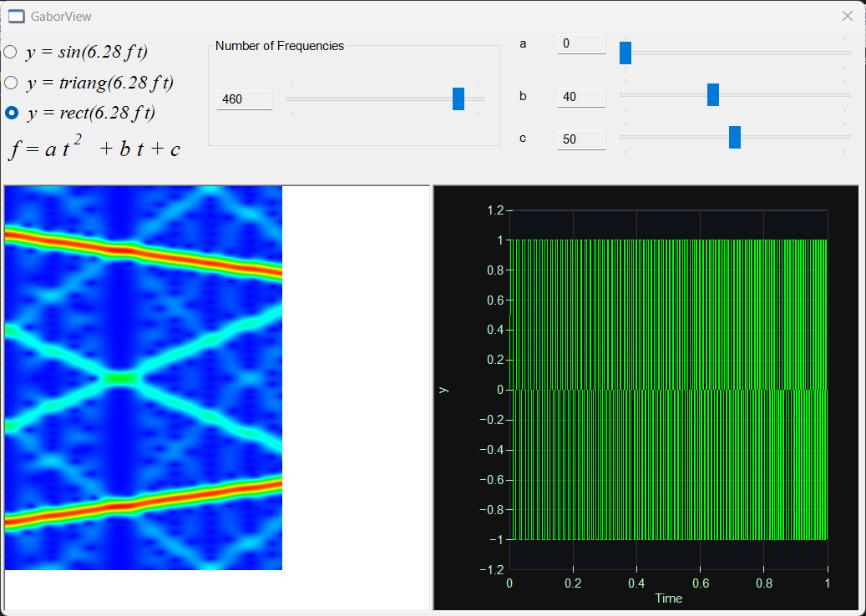Click the parameter b input field
Screen dimensions: 866x616
581,97
